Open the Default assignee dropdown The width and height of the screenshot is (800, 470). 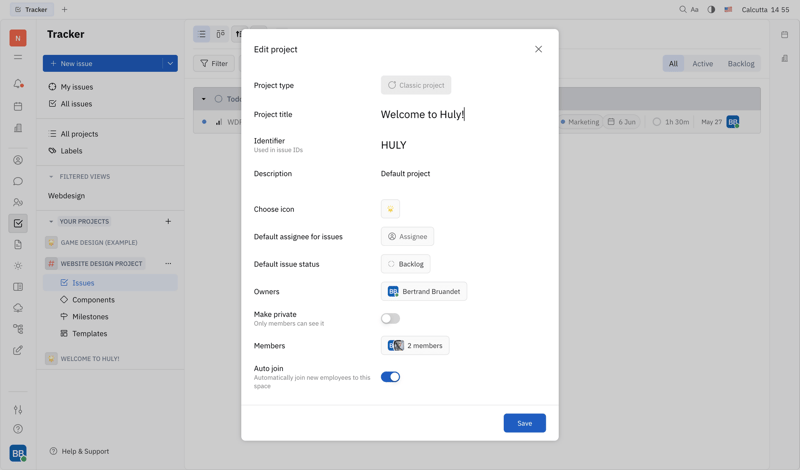click(407, 236)
